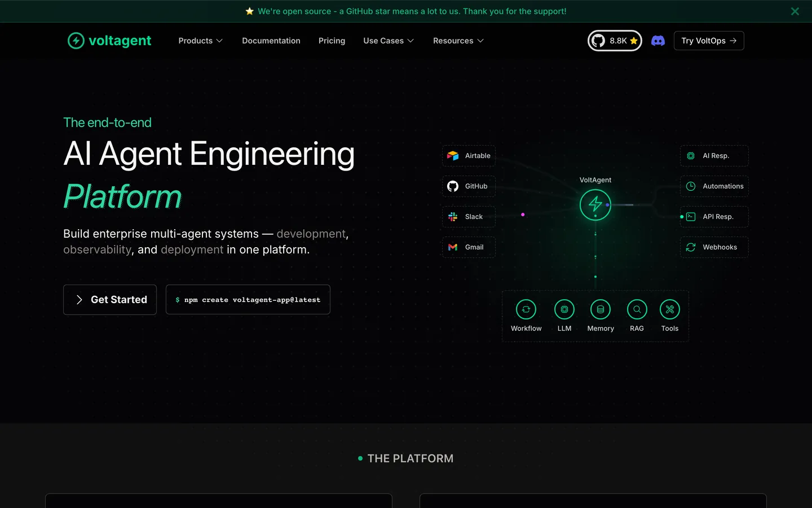Click the "The end-to-end" tagline text
Image resolution: width=812 pixels, height=508 pixels.
coord(107,122)
